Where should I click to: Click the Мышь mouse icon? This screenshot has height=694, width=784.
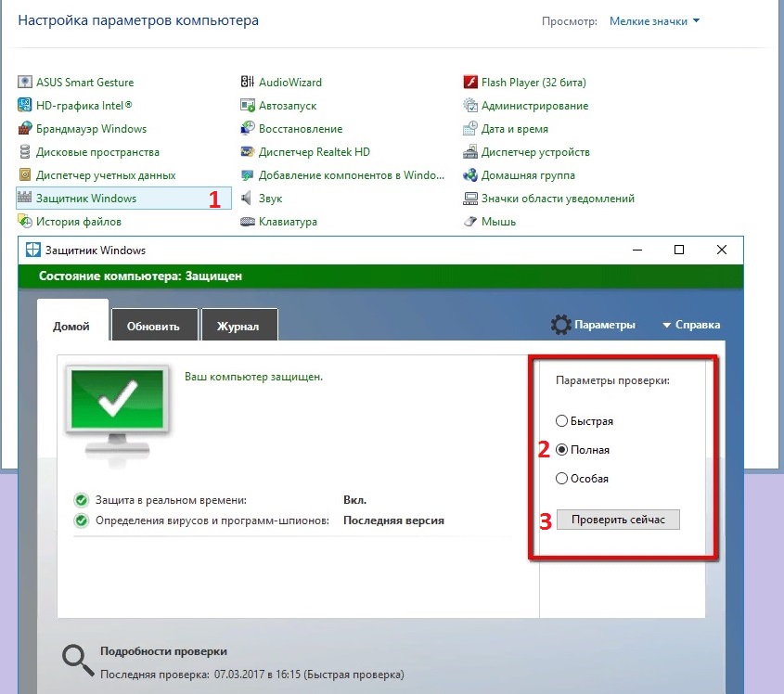coord(470,221)
